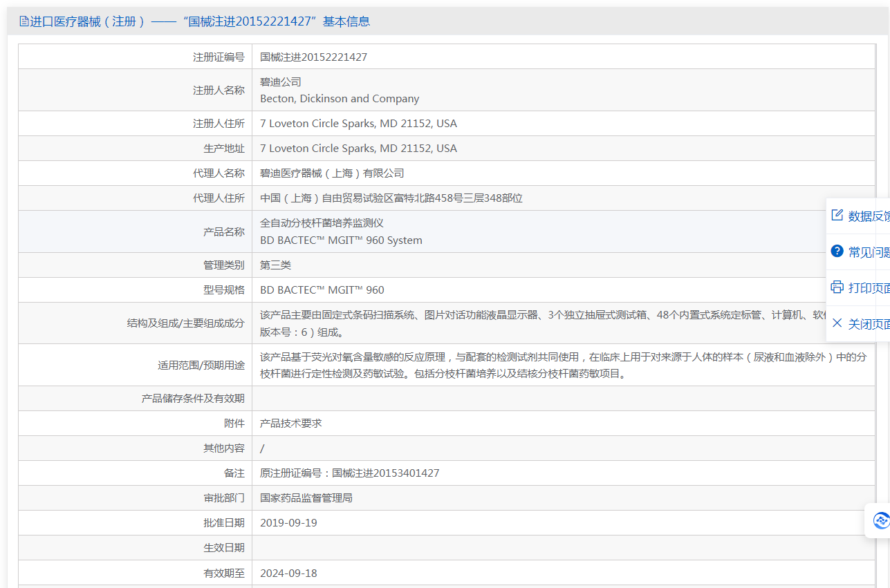The height and width of the screenshot is (588, 890).
Task: Select agent name 碧迪医疗器械（上海）有限公司
Action: [332, 173]
